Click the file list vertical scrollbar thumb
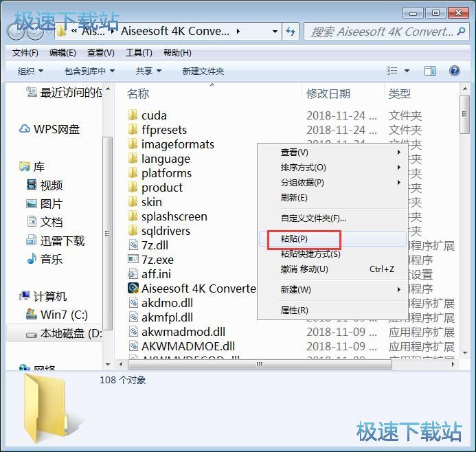 click(x=464, y=114)
